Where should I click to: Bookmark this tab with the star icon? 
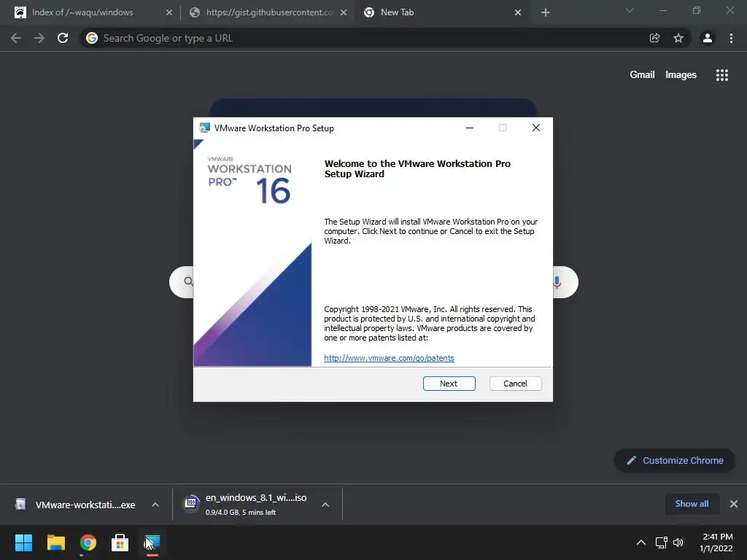tap(678, 38)
